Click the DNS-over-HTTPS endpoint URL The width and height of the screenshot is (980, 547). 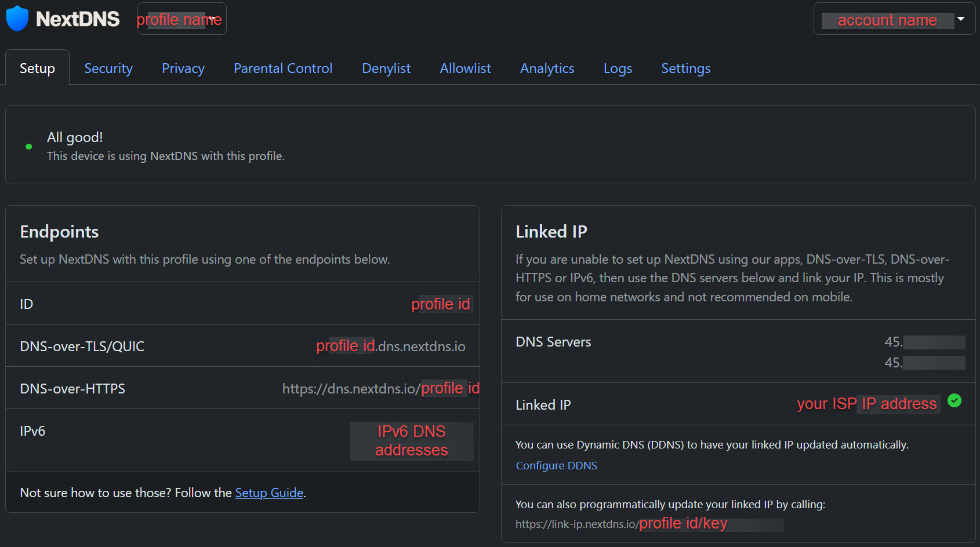pyautogui.click(x=380, y=388)
